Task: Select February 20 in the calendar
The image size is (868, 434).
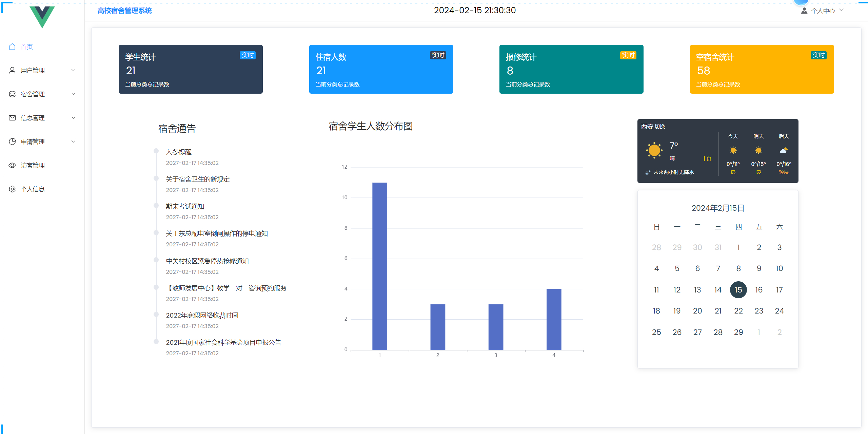Action: coord(697,311)
